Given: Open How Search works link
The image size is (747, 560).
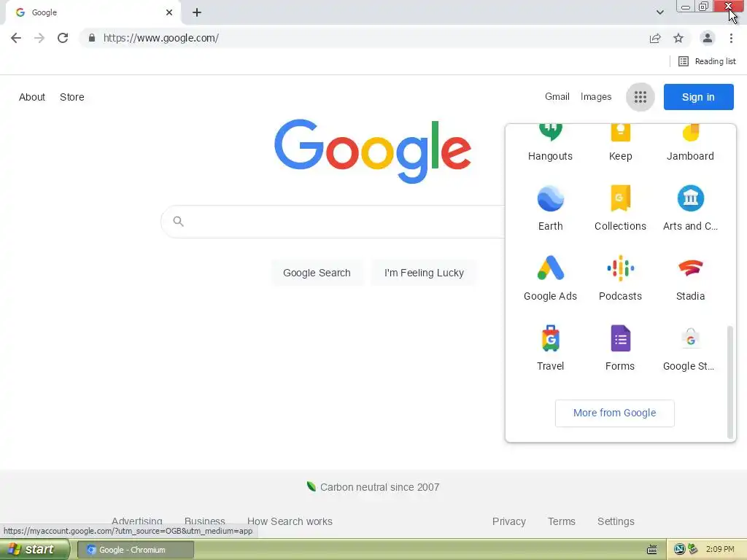Looking at the screenshot, I should pyautogui.click(x=290, y=521).
